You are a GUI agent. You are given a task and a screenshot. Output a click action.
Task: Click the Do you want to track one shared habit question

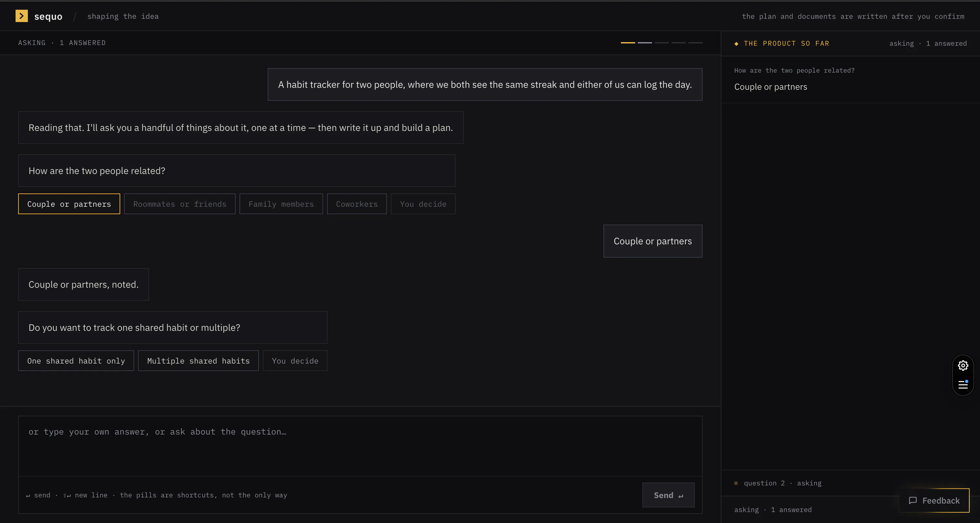coord(173,328)
